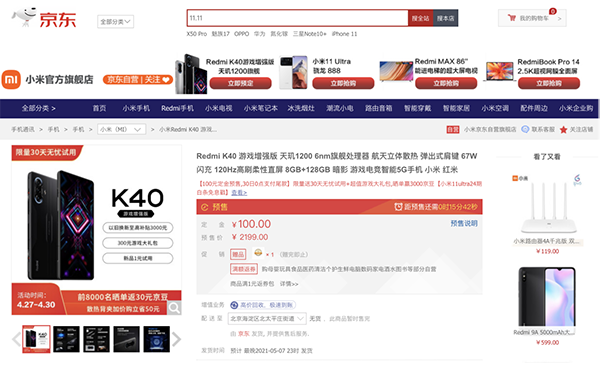Click the 满额返券 tag

click(x=244, y=269)
